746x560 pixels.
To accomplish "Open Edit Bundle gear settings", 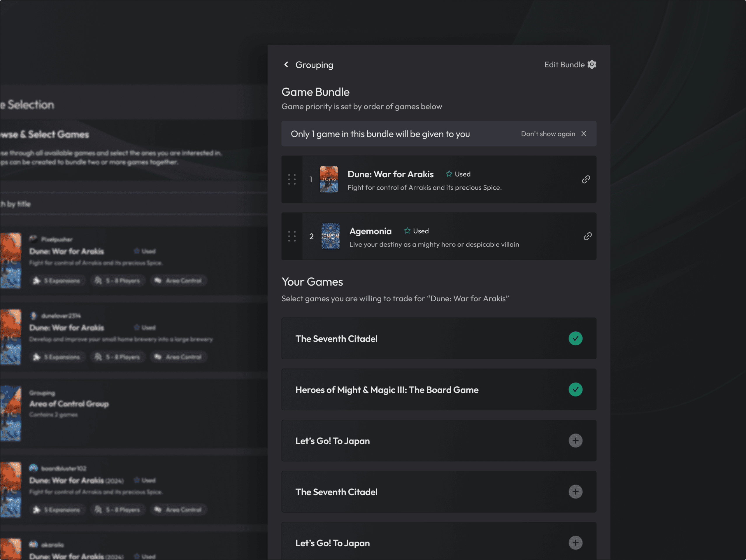I will 592,64.
